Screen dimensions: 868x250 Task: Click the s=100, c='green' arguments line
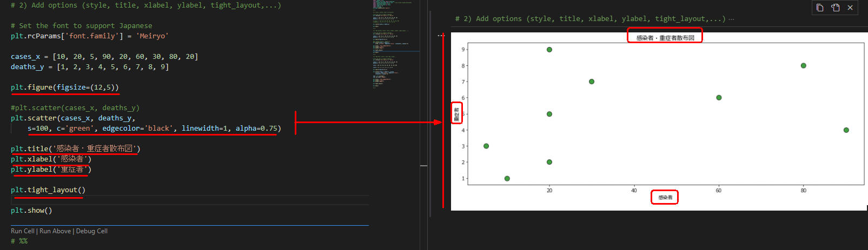(x=154, y=129)
